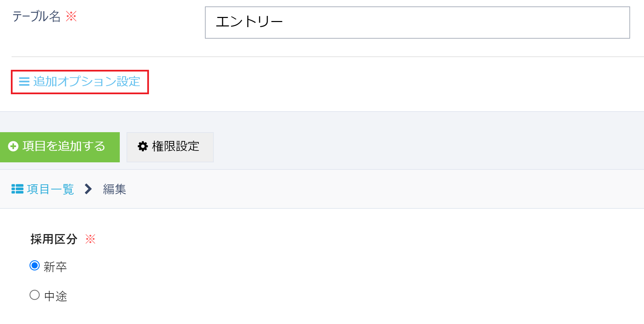Click the list icon beside 項目一覧
The image size is (644, 324).
(x=17, y=189)
